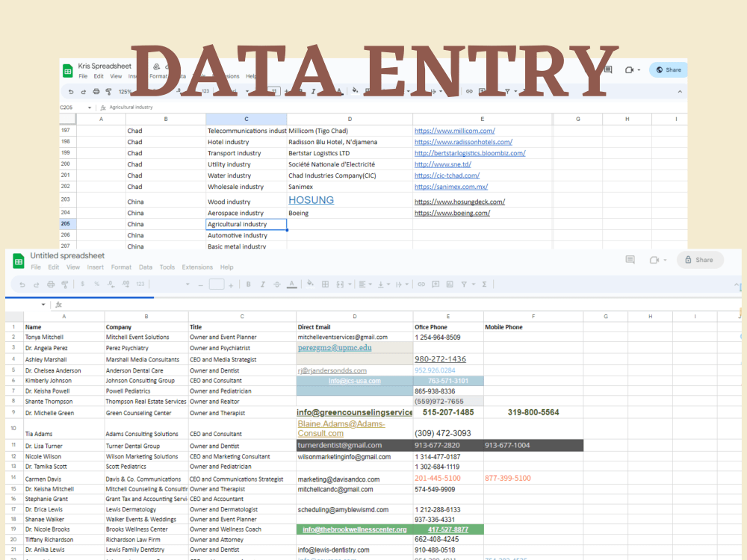Click Undo in Untitled spreadsheet toolbar
The height and width of the screenshot is (560, 747).
point(22,284)
